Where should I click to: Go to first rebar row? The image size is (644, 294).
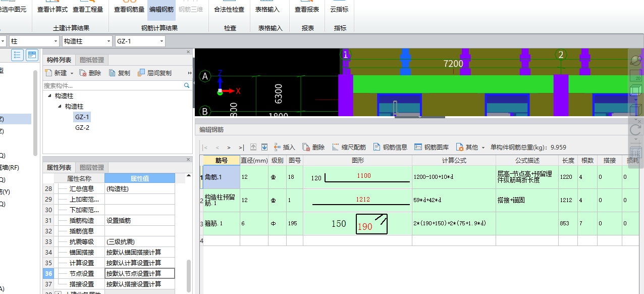click(x=205, y=148)
